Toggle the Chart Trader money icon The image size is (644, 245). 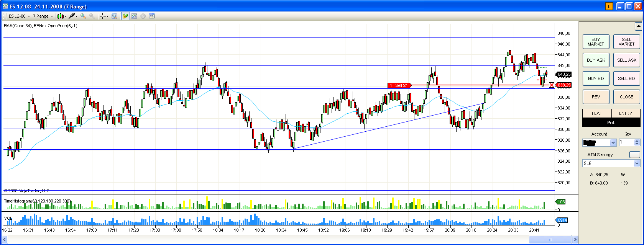pyautogui.click(x=125, y=16)
